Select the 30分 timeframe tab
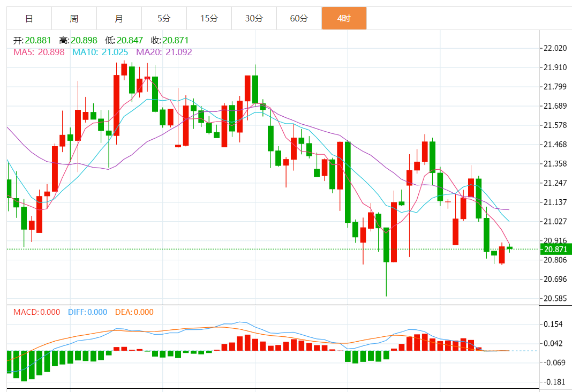 254,18
